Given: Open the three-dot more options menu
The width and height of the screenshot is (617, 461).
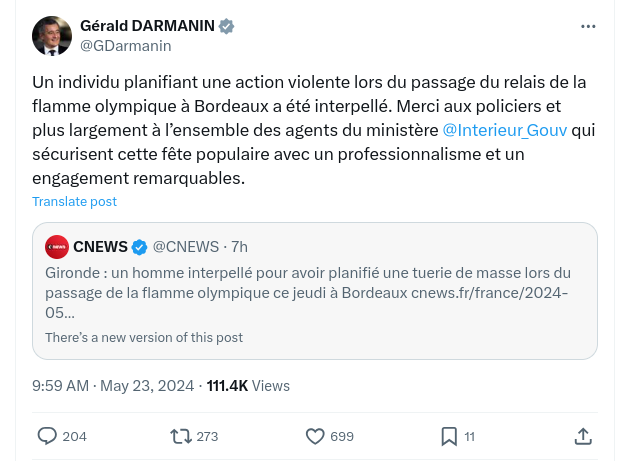Looking at the screenshot, I should coord(590,26).
